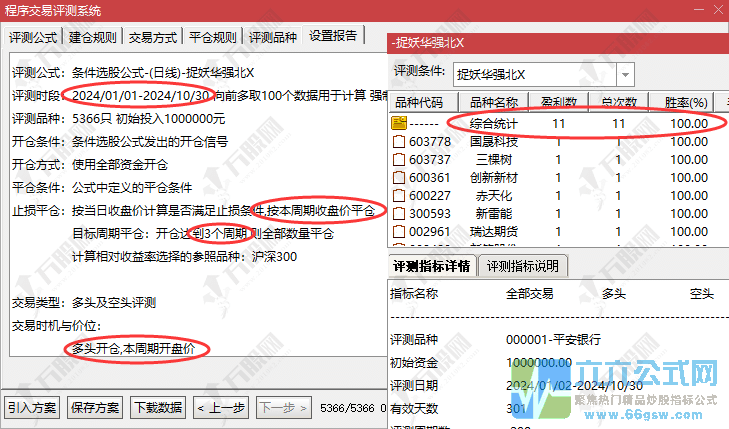The height and width of the screenshot is (429, 729).
Task: Close the 程序交易评测系统 window
Action: click(x=719, y=10)
